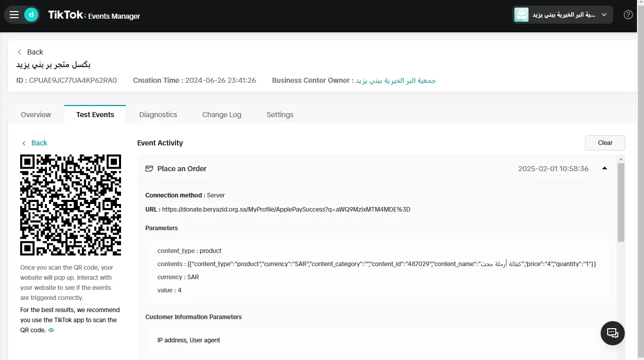Open the help question mark icon
The height and width of the screenshot is (360, 644).
pos(628,15)
